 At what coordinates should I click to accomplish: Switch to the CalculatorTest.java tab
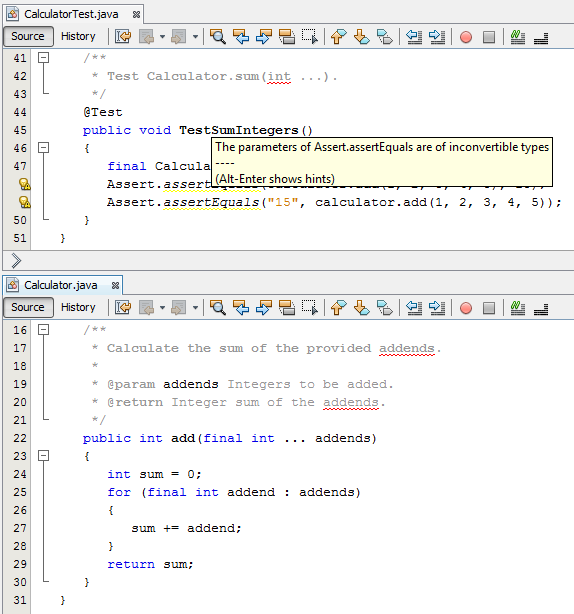pyautogui.click(x=71, y=14)
